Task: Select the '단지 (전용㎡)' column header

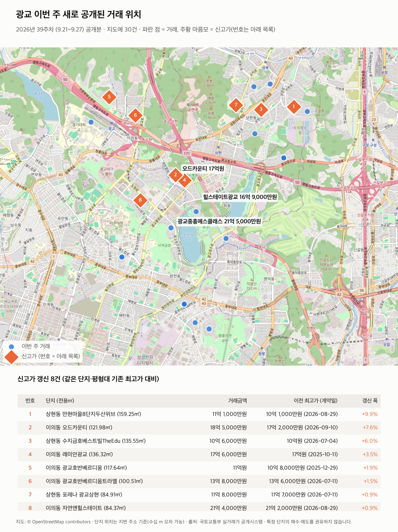Action: click(x=60, y=401)
